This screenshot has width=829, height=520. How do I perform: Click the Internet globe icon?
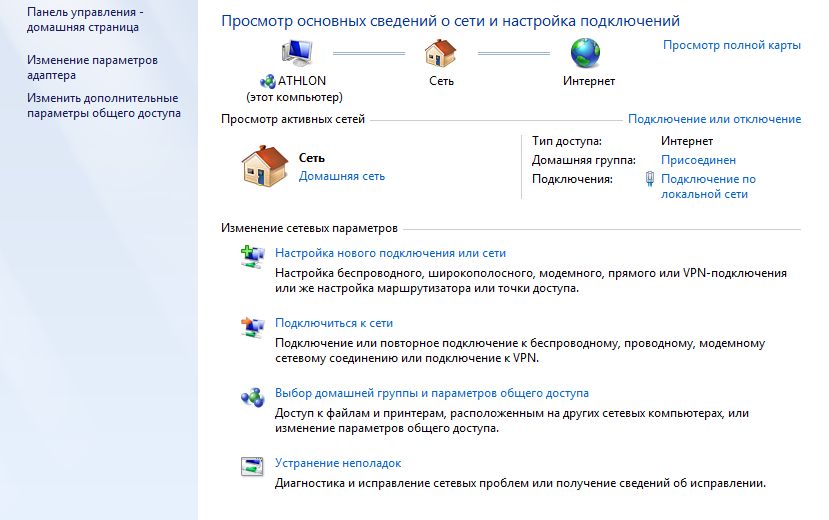point(585,53)
